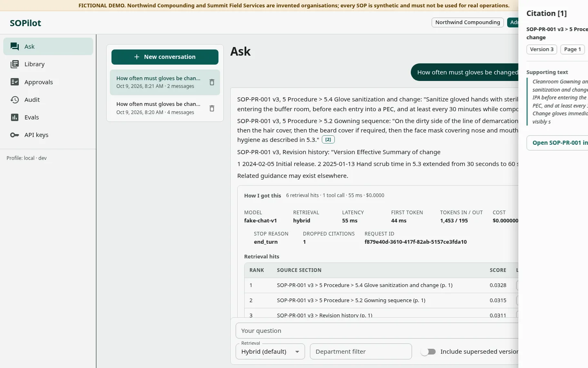Go to the Evals section label
This screenshot has width=588, height=368.
click(x=31, y=117)
